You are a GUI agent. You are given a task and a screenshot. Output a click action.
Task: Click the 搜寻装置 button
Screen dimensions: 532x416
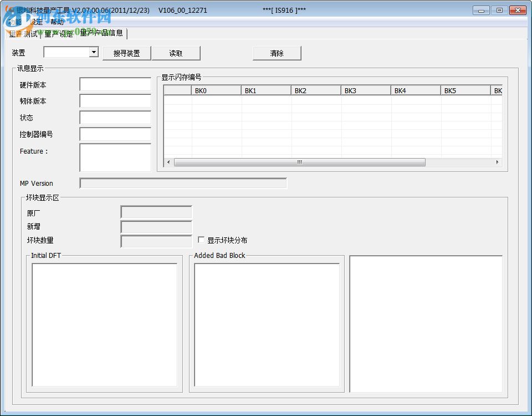[126, 53]
